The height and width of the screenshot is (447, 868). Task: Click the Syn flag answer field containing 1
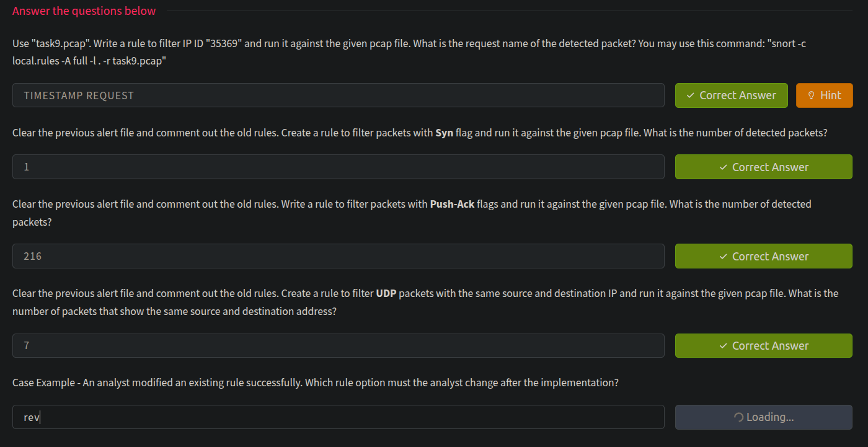pyautogui.click(x=338, y=167)
